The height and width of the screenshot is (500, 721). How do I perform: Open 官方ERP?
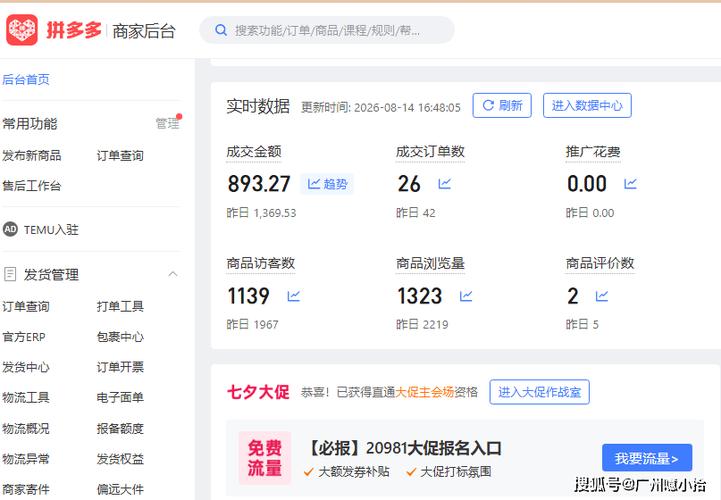[x=24, y=337]
